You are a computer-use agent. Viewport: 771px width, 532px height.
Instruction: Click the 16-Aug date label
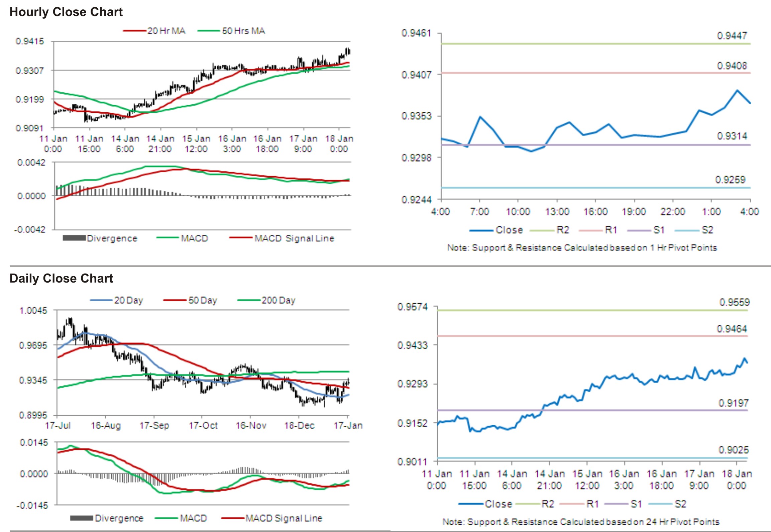(106, 425)
